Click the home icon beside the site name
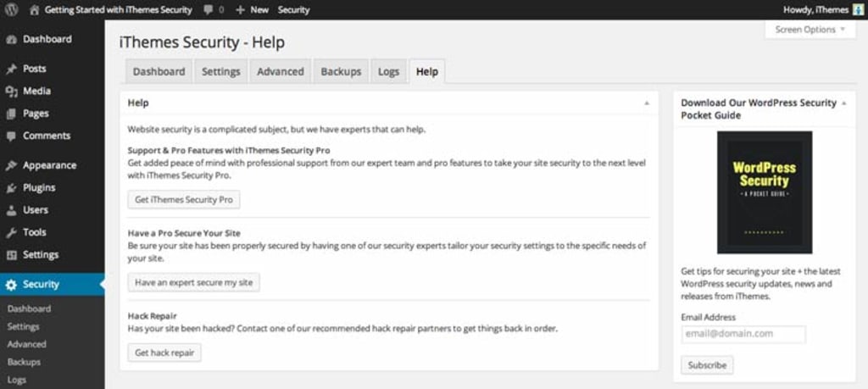The height and width of the screenshot is (389, 868). point(34,10)
